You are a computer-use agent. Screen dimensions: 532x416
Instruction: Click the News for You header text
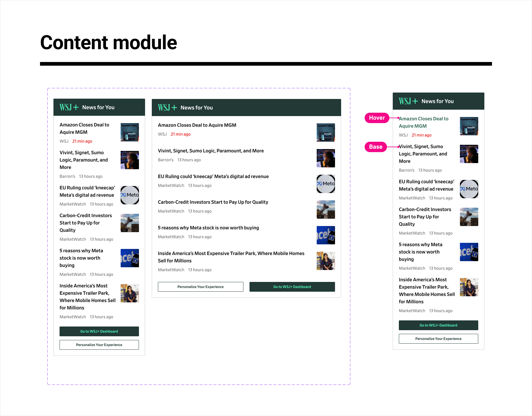98,107
